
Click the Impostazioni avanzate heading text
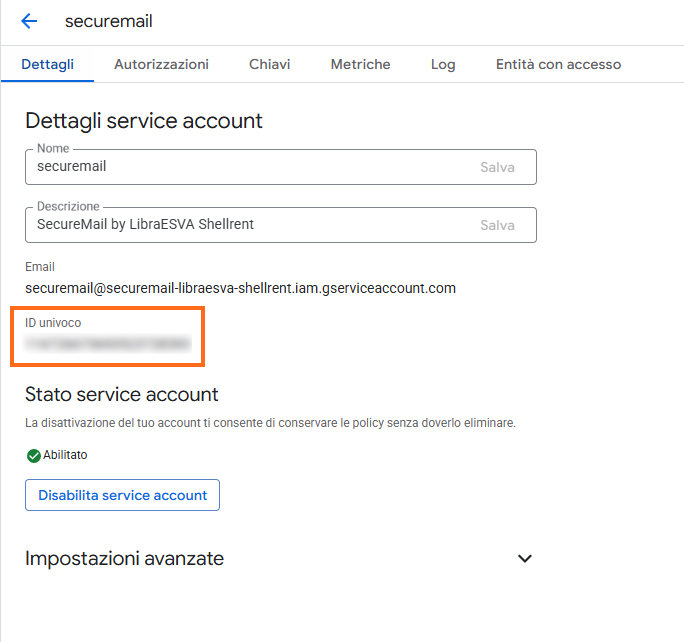(x=124, y=559)
